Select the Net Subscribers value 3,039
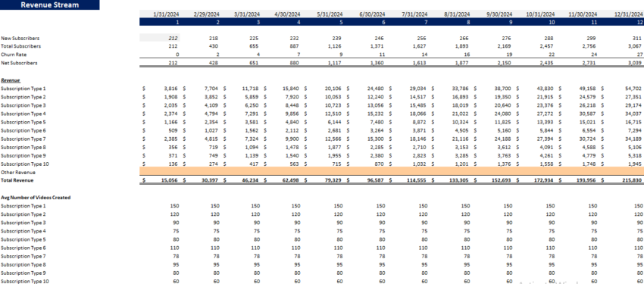This screenshot has height=284, width=644. click(x=636, y=63)
